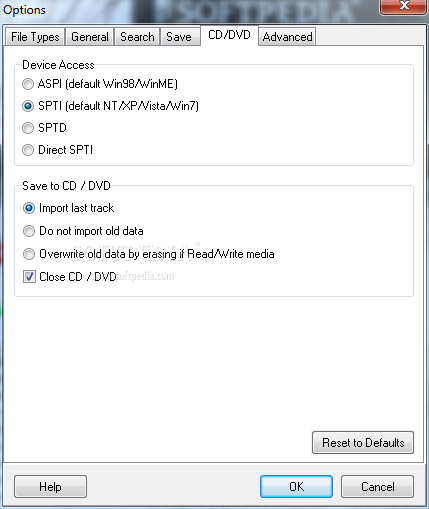Toggle the Close CD / DVD checkbox

pyautogui.click(x=29, y=277)
